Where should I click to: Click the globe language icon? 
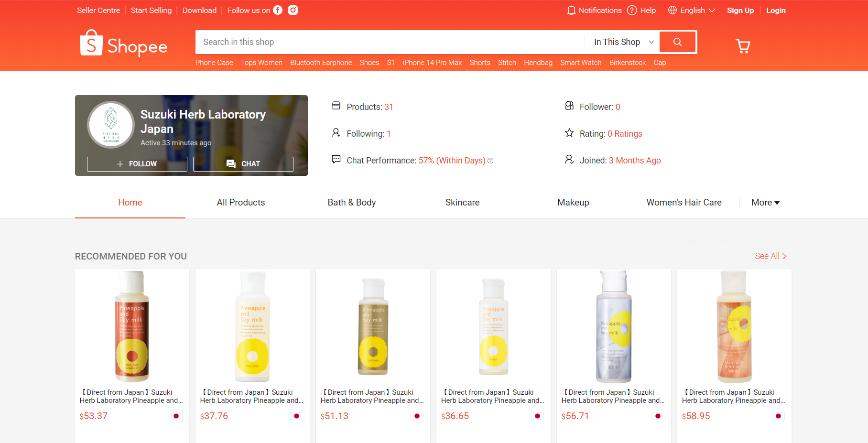(x=673, y=10)
